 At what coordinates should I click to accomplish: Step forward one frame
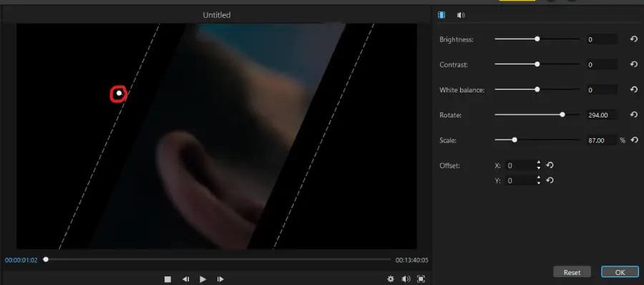pos(220,279)
